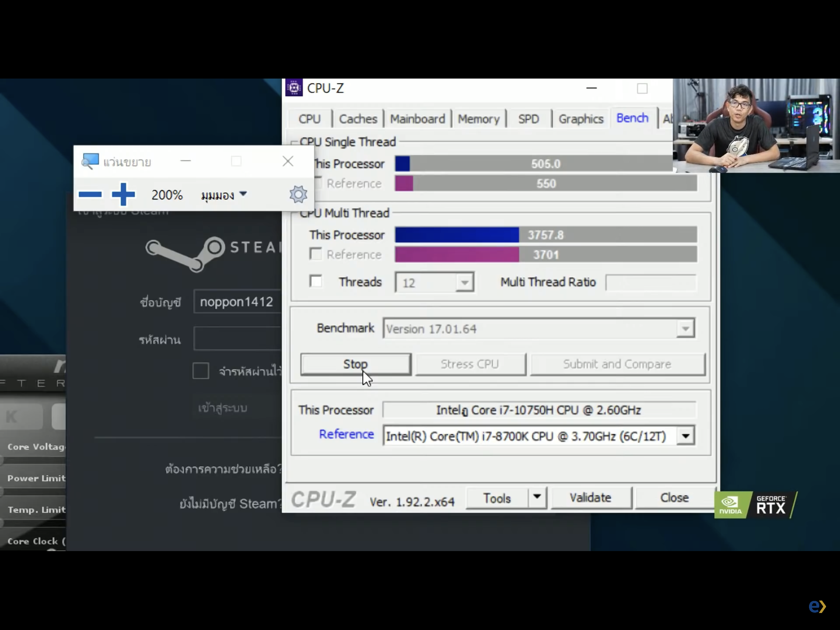Click the blue Reference link label

click(346, 434)
